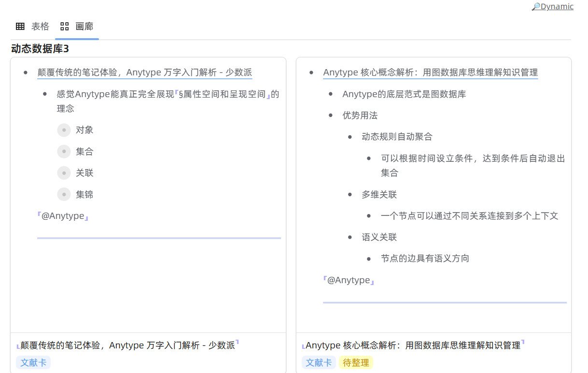Image resolution: width=588 pixels, height=373 pixels.
Task: Click the bullet dot beside 节点的边具有语义方向
Action: point(369,259)
